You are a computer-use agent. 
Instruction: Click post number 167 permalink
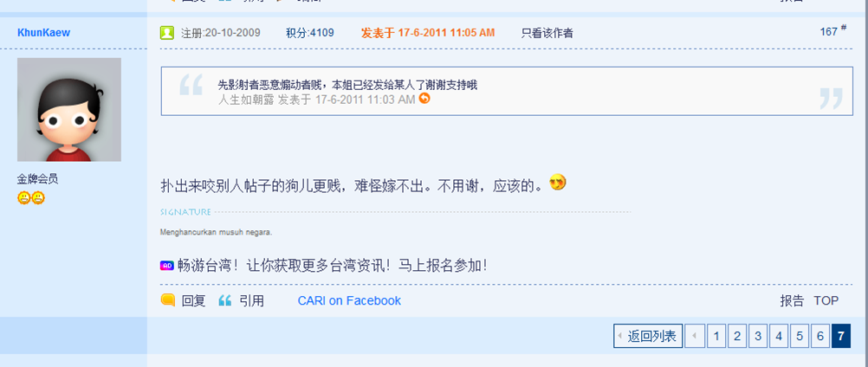point(829,31)
